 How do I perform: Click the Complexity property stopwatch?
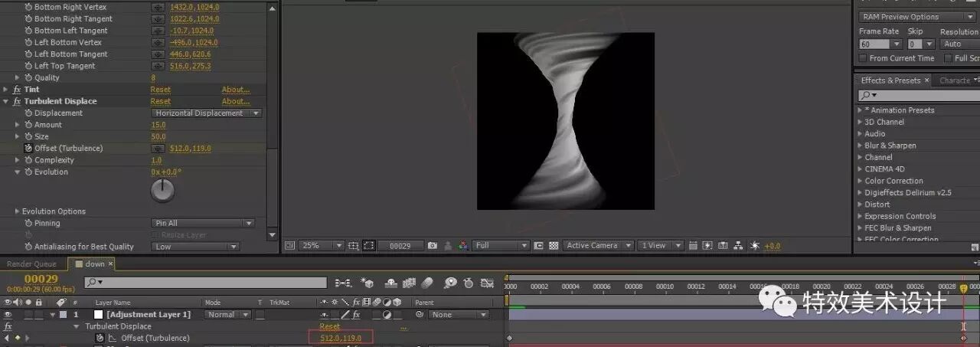tap(28, 160)
